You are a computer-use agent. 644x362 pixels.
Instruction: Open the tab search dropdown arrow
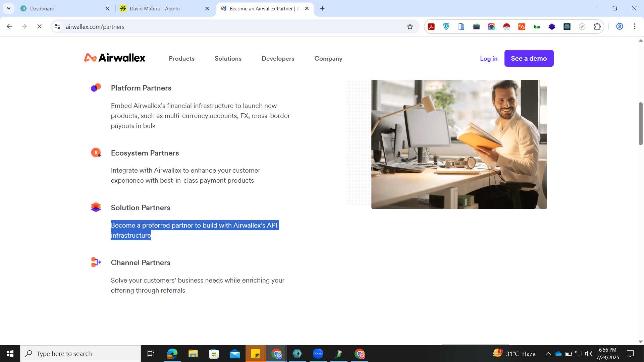(x=9, y=8)
